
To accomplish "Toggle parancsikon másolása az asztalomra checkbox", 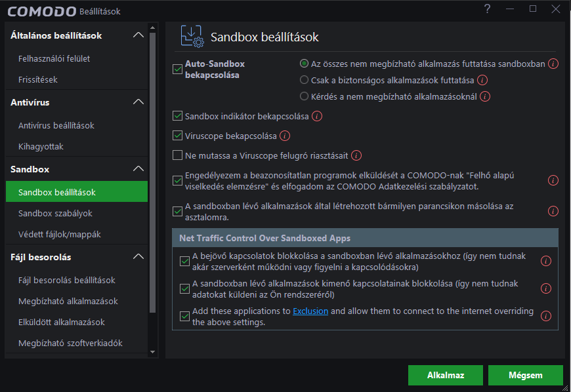I will (x=177, y=211).
